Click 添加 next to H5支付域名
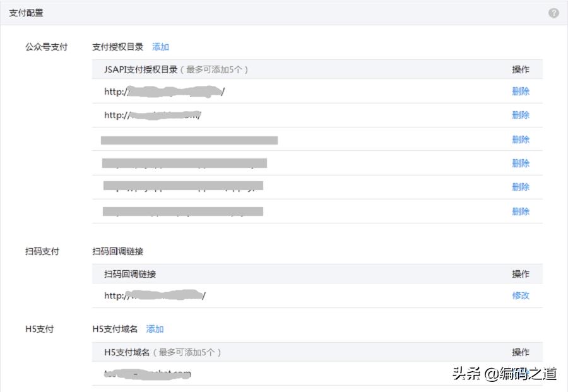The image size is (568, 392). (x=155, y=329)
